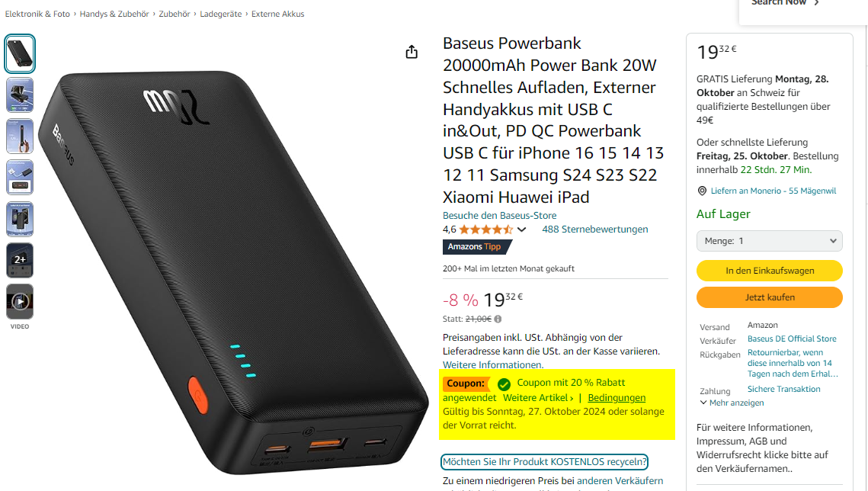Open the price info icon beside 21,00€

click(x=498, y=319)
